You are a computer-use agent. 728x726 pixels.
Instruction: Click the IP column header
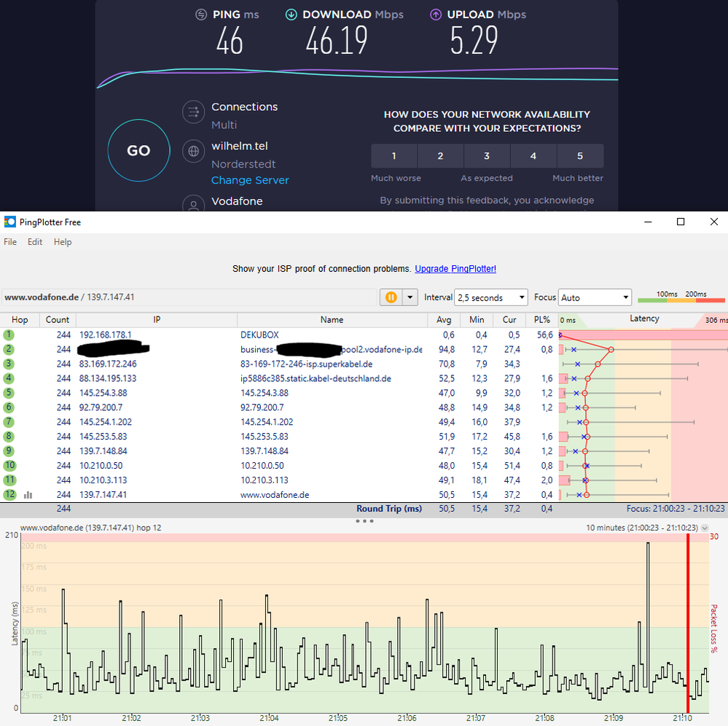[157, 319]
